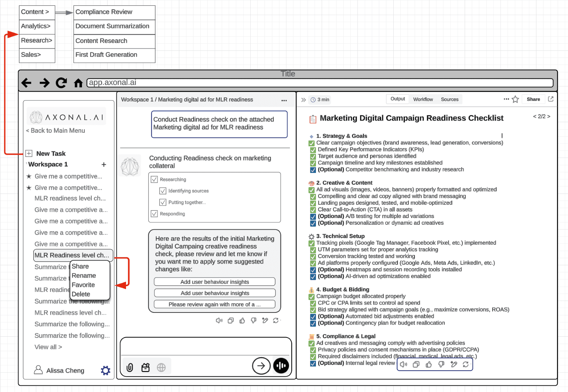
Task: Toggle the Competitor benchmarking optional checkbox
Action: (x=313, y=170)
